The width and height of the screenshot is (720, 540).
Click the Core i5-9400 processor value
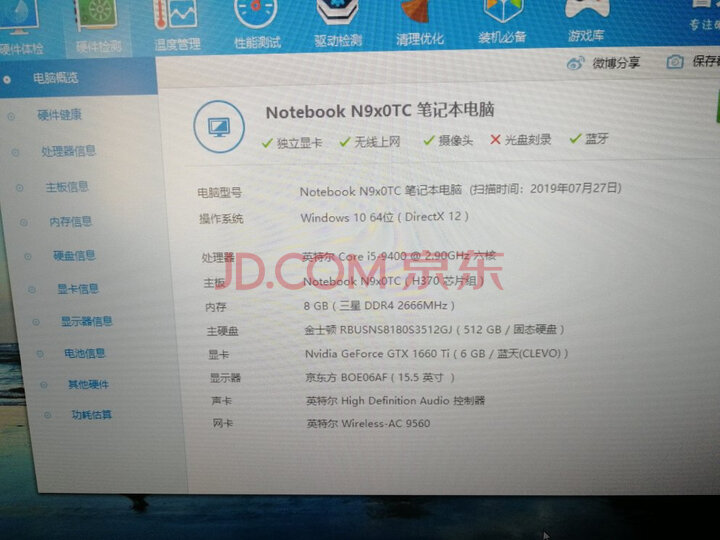(x=399, y=255)
